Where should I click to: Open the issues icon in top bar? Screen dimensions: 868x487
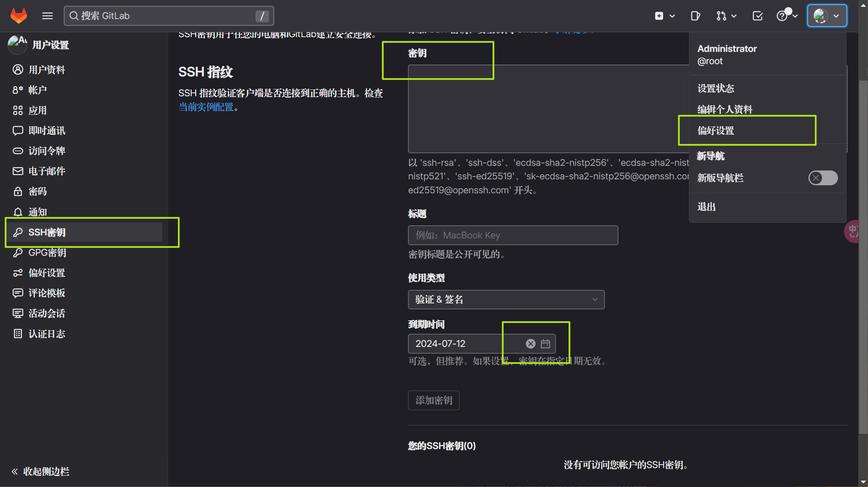(695, 16)
